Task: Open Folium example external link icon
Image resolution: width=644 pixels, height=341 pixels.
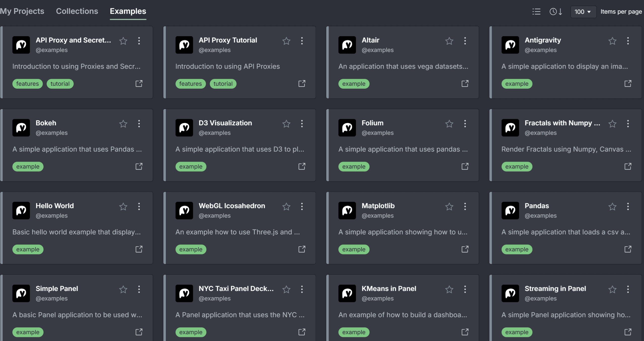Action: click(465, 166)
